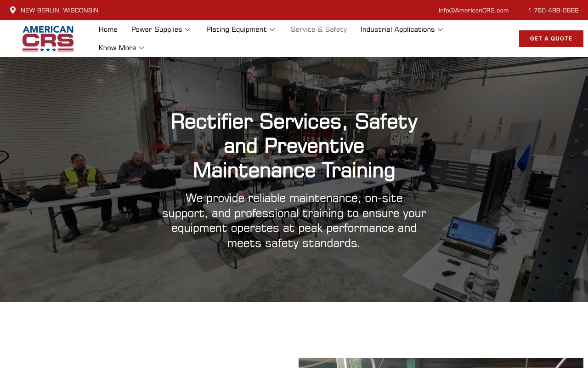The image size is (588, 368).
Task: Click the hero description paragraph text
Action: pos(294,220)
